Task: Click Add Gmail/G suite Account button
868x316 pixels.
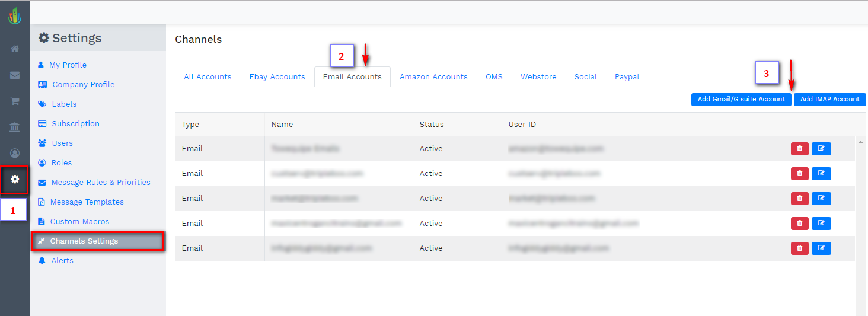Action: pyautogui.click(x=741, y=100)
